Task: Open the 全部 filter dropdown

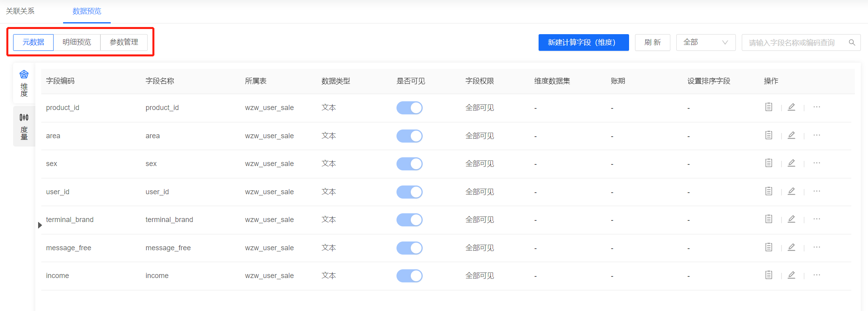Action: (706, 42)
